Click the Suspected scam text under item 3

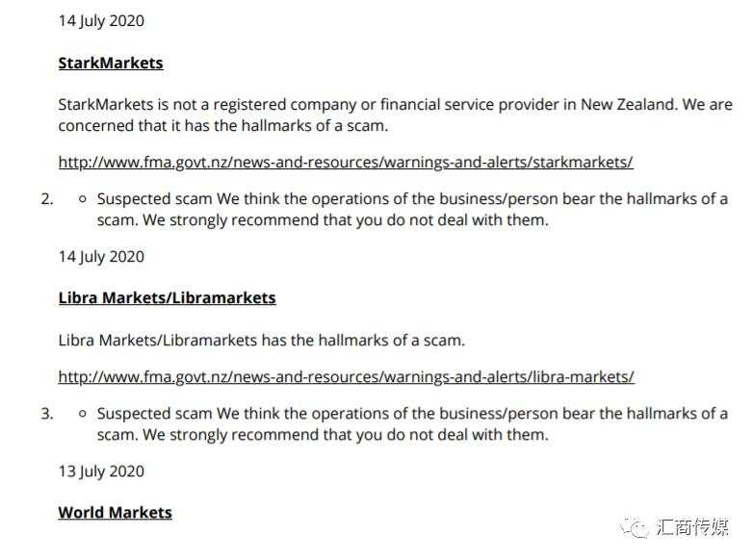[x=155, y=413]
